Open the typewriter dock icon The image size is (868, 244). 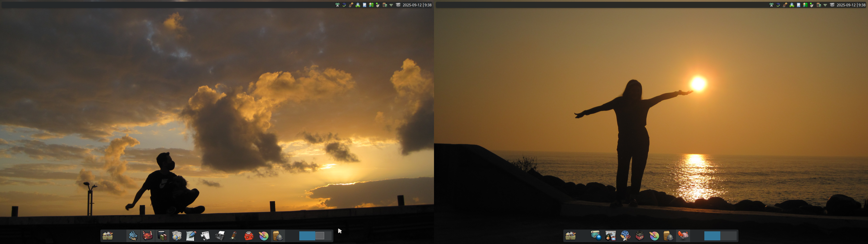[x=220, y=236]
